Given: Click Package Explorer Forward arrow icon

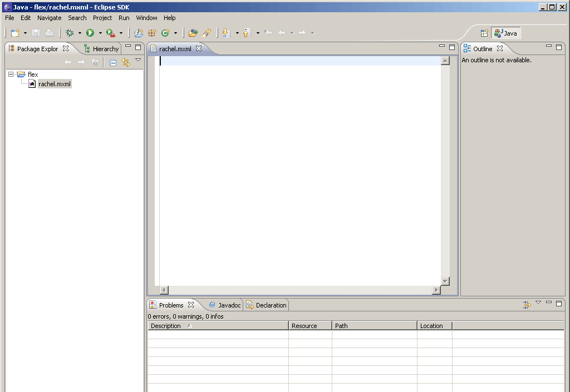Looking at the screenshot, I should click(x=81, y=62).
